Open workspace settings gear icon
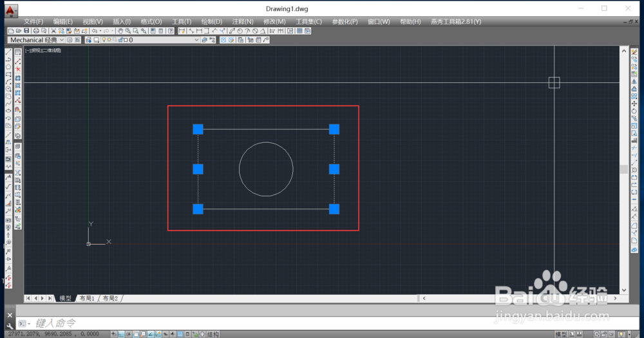644x338 pixels. [x=70, y=40]
